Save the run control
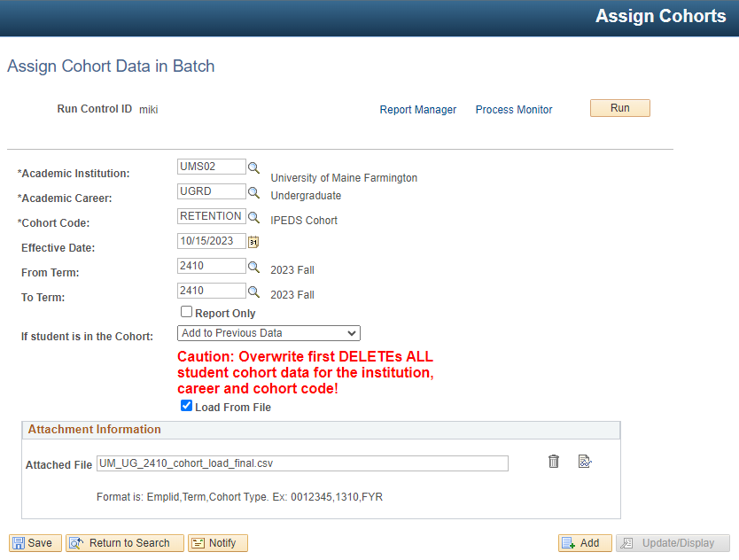 click(x=35, y=543)
